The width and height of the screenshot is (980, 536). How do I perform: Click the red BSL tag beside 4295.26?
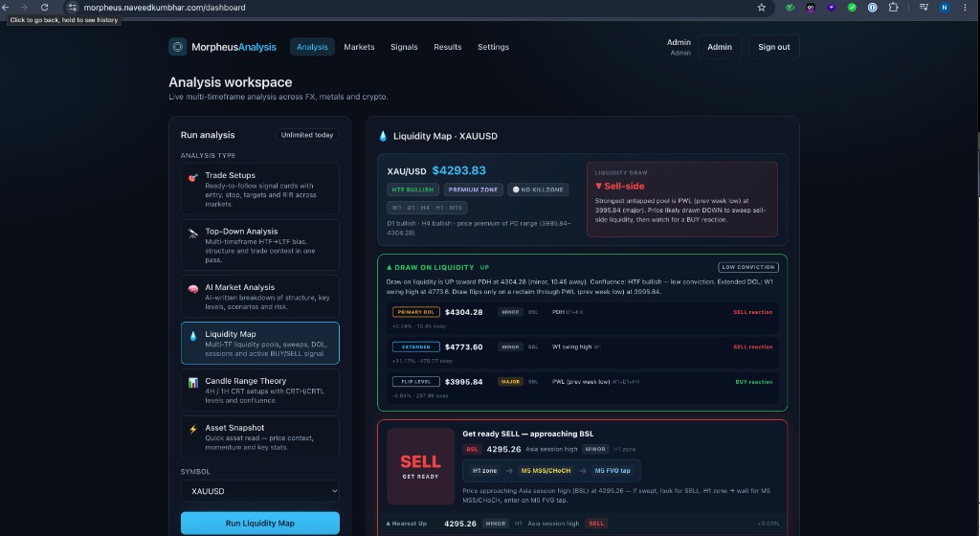click(472, 449)
